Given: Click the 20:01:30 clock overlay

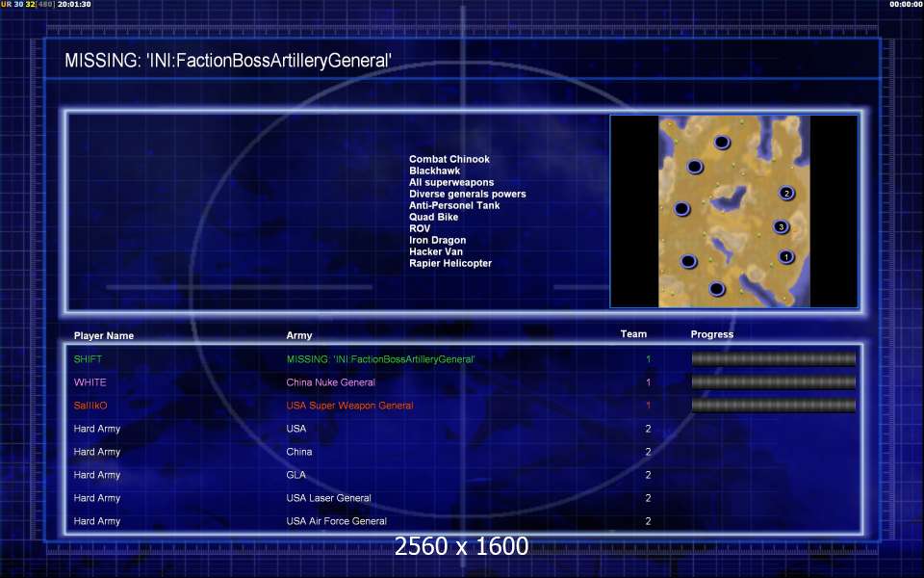Looking at the screenshot, I should click(74, 5).
